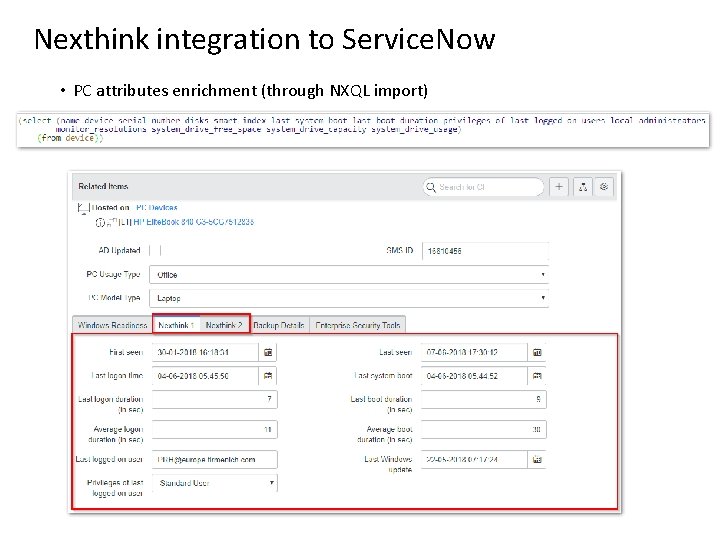Open the Last seen calendar picker

click(x=537, y=353)
